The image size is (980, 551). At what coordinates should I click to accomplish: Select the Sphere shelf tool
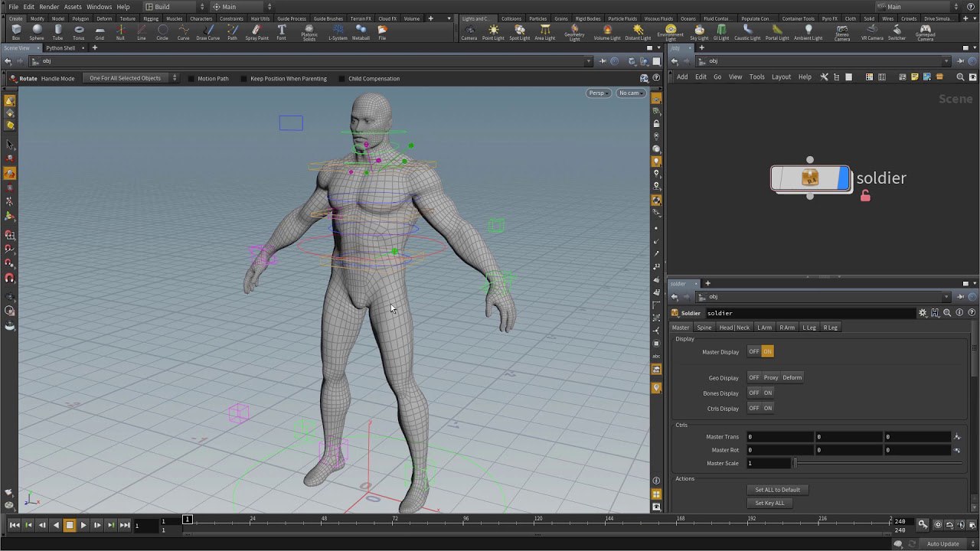(37, 32)
